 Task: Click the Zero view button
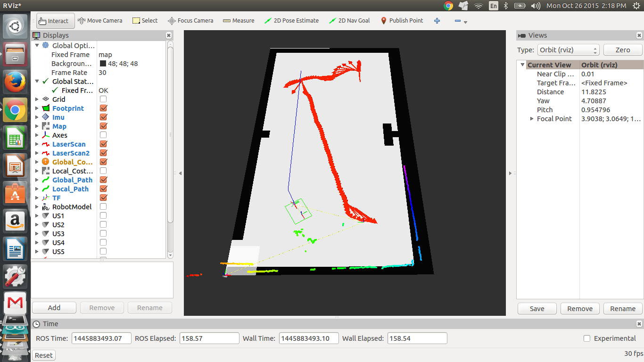(623, 50)
